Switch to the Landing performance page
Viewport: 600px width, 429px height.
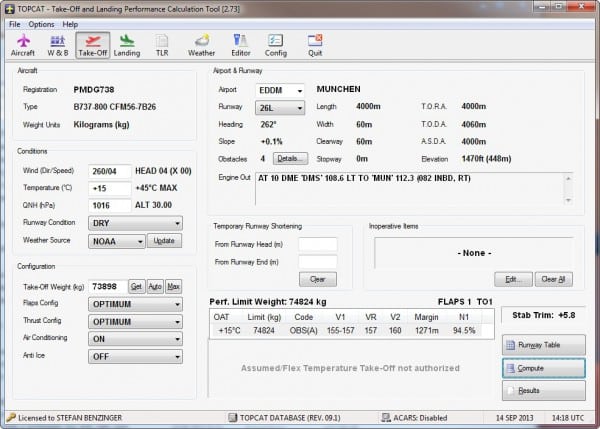coord(127,44)
